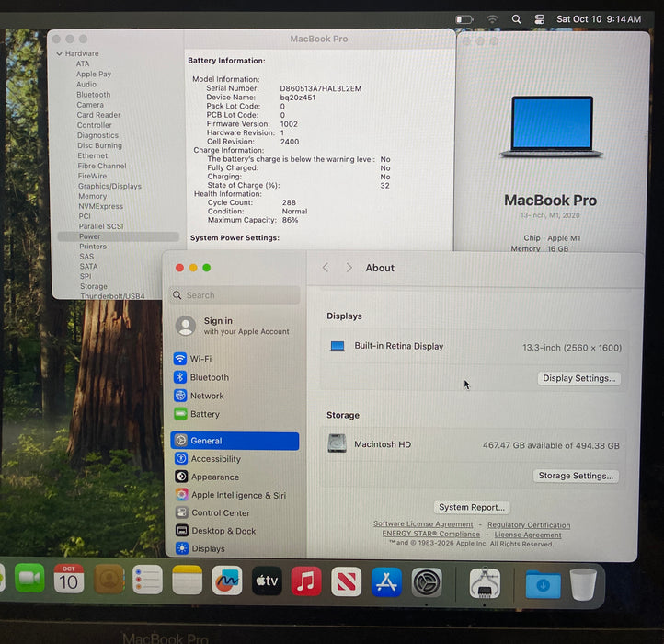The width and height of the screenshot is (664, 644).
Task: Click the Maximum Capacity 86% value
Action: pos(290,220)
